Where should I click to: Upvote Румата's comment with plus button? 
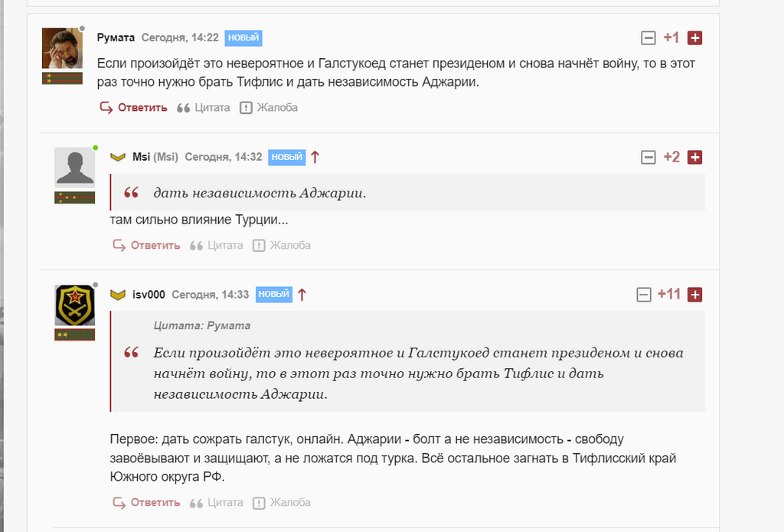click(x=694, y=38)
